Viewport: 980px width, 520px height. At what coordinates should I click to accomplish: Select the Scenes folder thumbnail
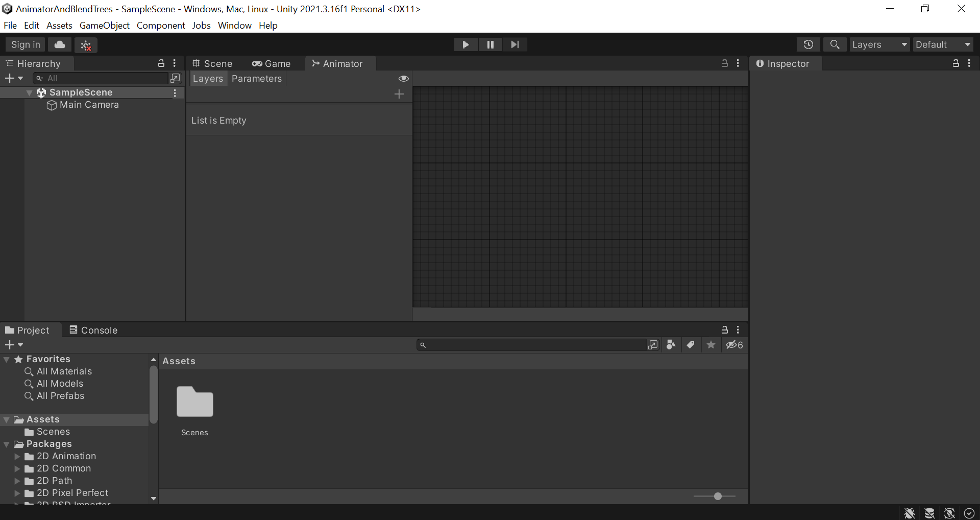[194, 402]
